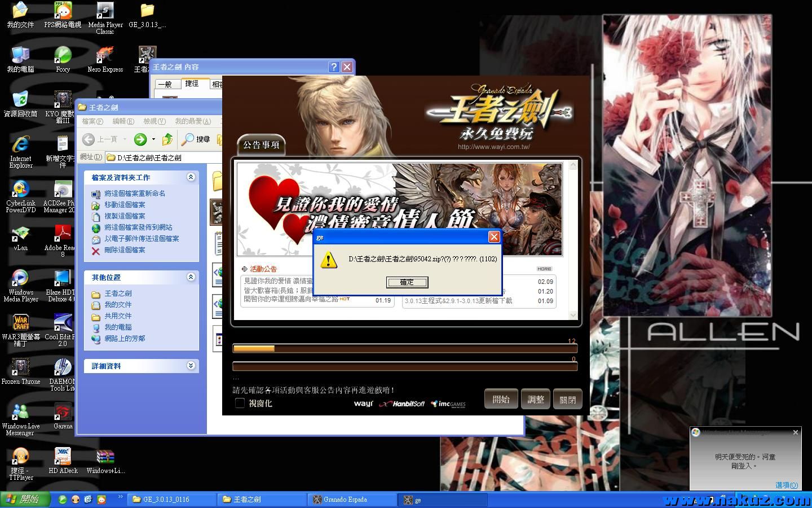Screen dimensions: 812x508
Task: Click 移動這個檔案 task link
Action: pyautogui.click(x=125, y=204)
